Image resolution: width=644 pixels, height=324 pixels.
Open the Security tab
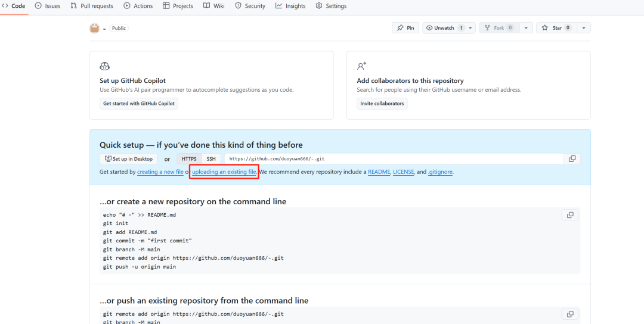point(250,6)
